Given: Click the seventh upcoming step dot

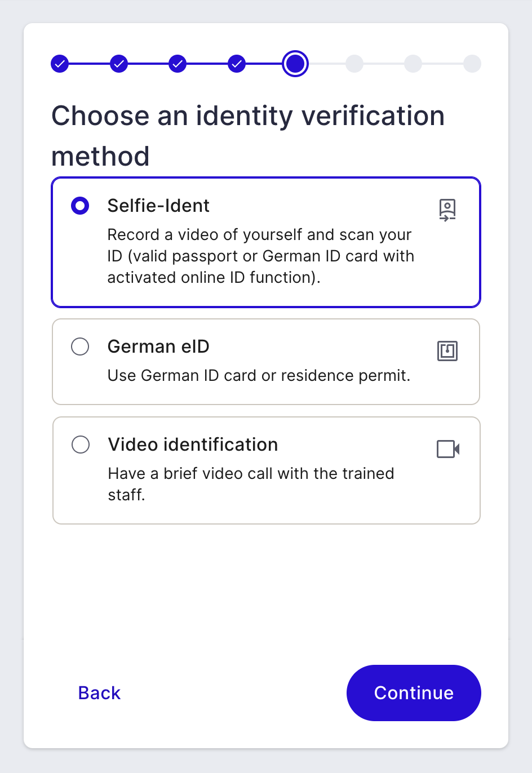Looking at the screenshot, I should [413, 64].
